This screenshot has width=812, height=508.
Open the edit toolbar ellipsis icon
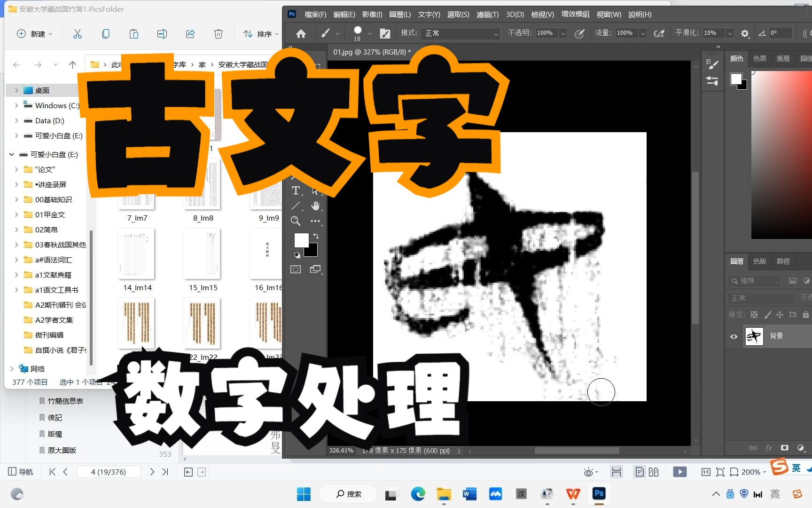[315, 221]
